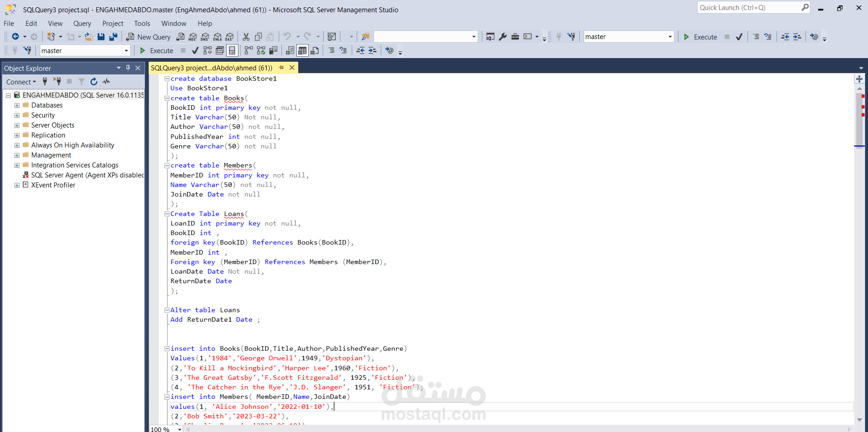This screenshot has width=868, height=432.
Task: Start an MDX query
Action: [193, 37]
